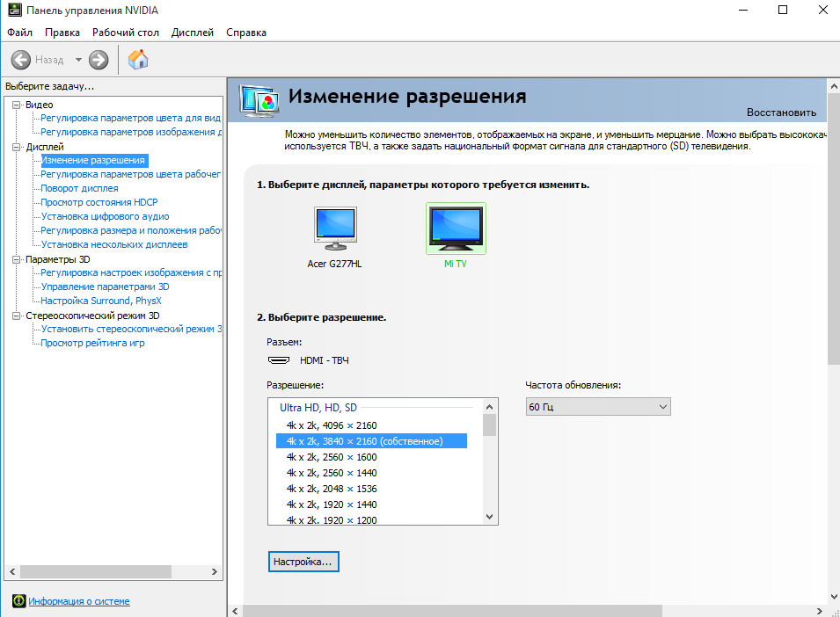Open Настройка Surround, PhysX task
Viewport: 840px width, 617px height.
[x=101, y=301]
